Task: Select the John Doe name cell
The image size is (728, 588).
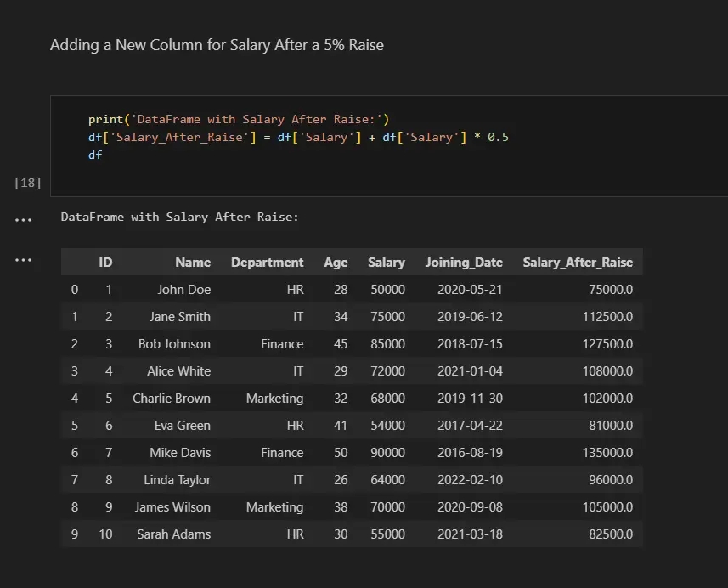Action: (183, 290)
